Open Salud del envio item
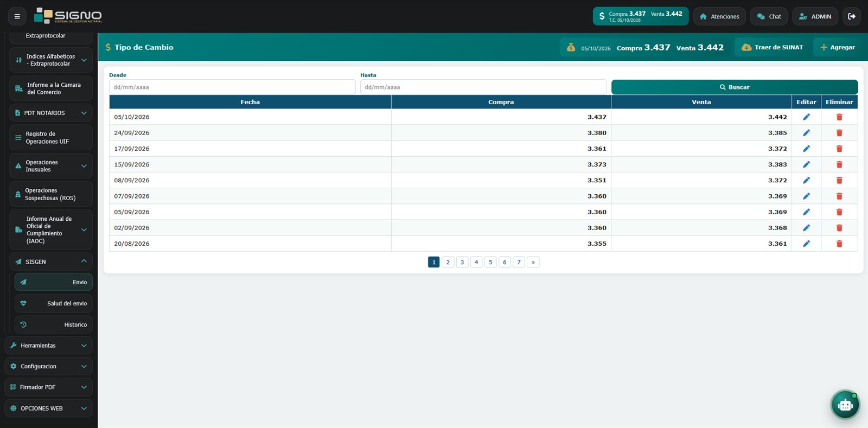 tap(54, 303)
